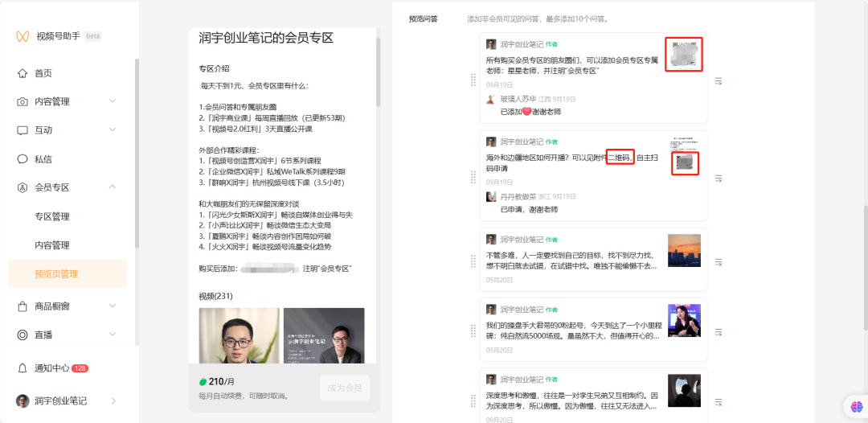Open account menu arrow beside 润宇创业笔记
The height and width of the screenshot is (423, 868).
pyautogui.click(x=113, y=400)
